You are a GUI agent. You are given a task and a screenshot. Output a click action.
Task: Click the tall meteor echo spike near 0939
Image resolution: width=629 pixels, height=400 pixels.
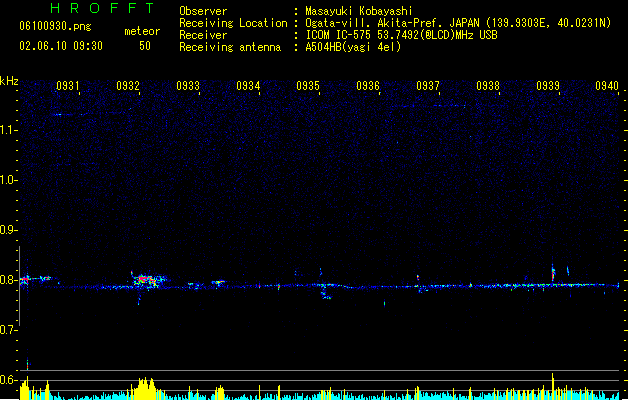click(553, 274)
